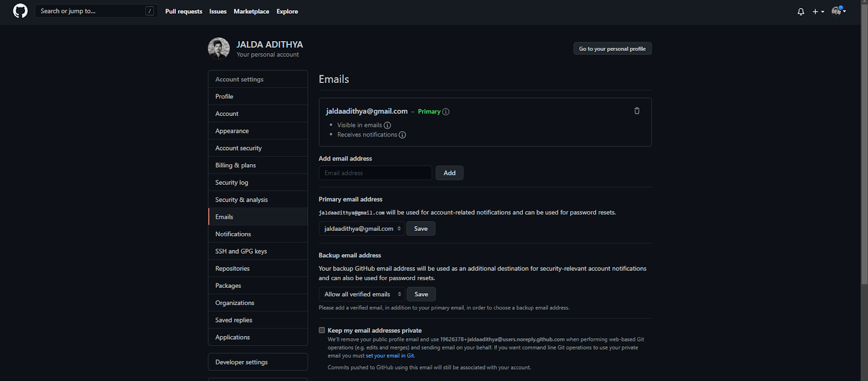868x381 pixels.
Task: Open SSH and GPG keys settings
Action: pyautogui.click(x=258, y=251)
